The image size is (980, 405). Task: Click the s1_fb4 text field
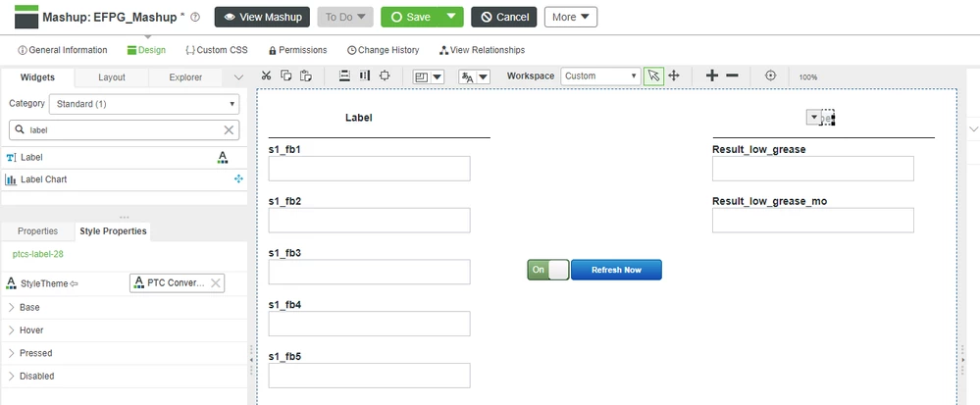(x=370, y=324)
